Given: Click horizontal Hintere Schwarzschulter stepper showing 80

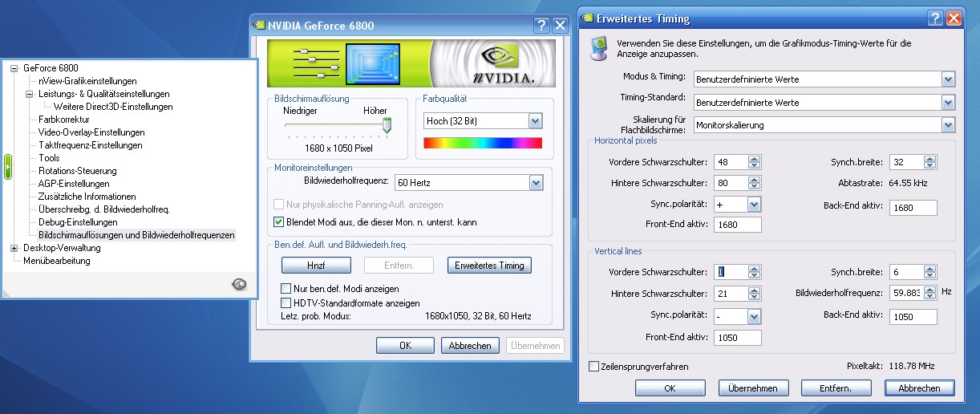Looking at the screenshot, I should click(753, 183).
